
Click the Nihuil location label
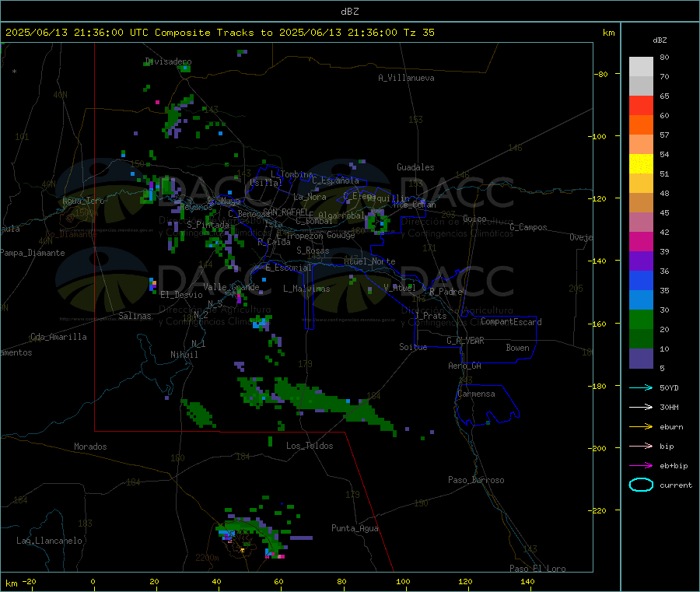[184, 355]
